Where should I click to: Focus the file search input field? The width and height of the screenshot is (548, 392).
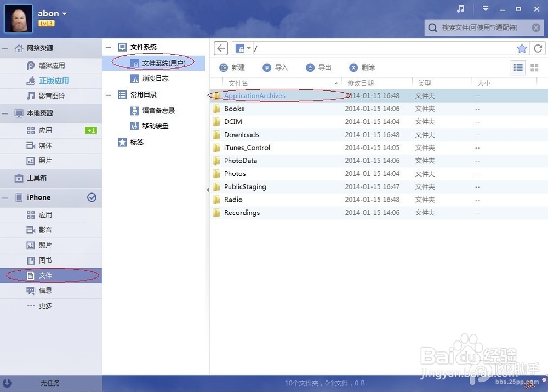[484, 27]
